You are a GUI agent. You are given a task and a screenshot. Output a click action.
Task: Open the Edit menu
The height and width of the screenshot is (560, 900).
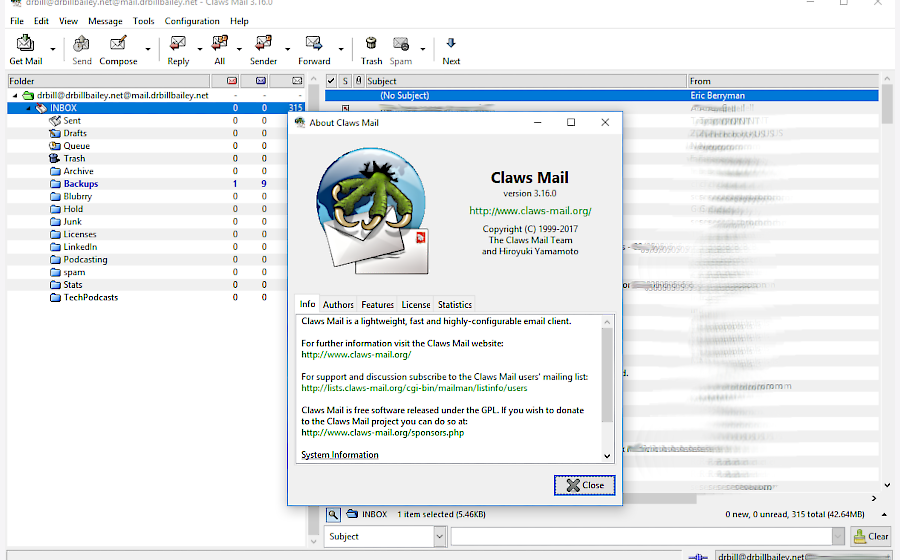pos(41,21)
